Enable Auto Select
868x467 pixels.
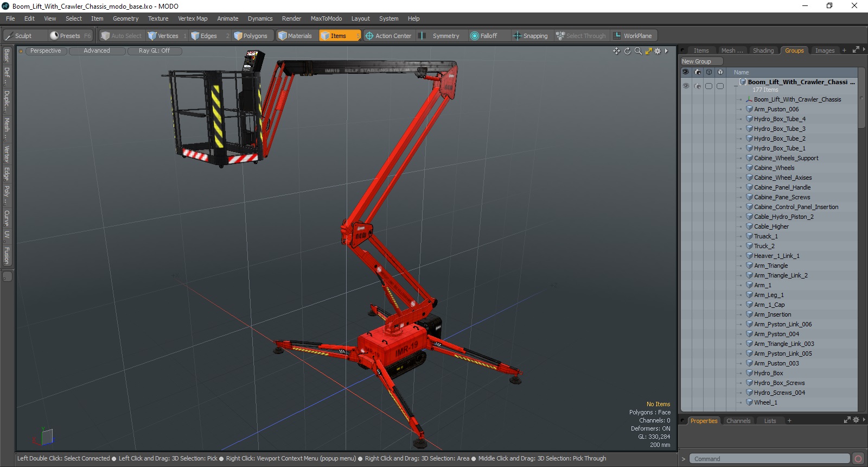coord(122,36)
